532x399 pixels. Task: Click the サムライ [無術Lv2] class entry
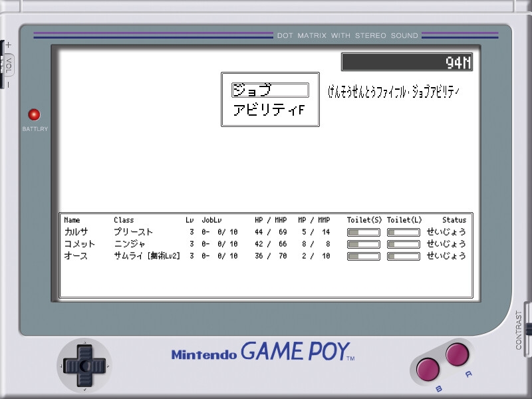point(146,255)
